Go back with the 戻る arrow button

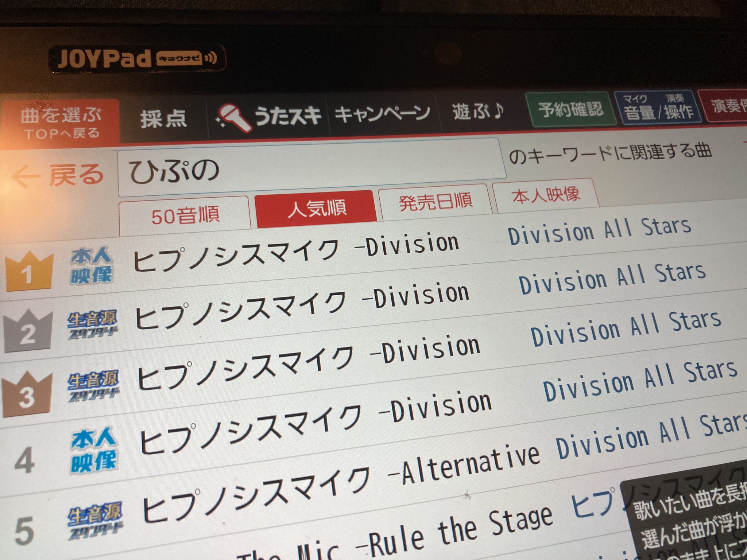(x=58, y=175)
